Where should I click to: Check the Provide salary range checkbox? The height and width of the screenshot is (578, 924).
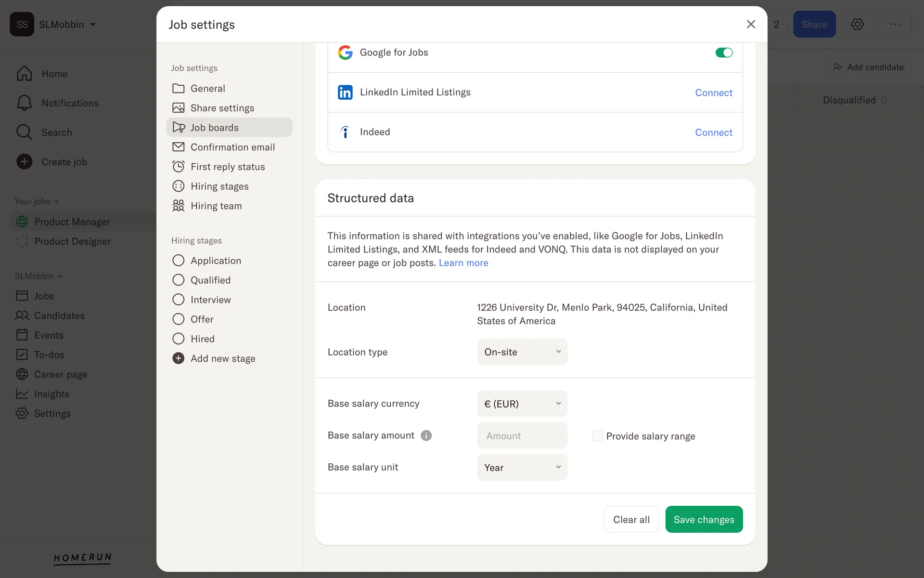pos(597,436)
